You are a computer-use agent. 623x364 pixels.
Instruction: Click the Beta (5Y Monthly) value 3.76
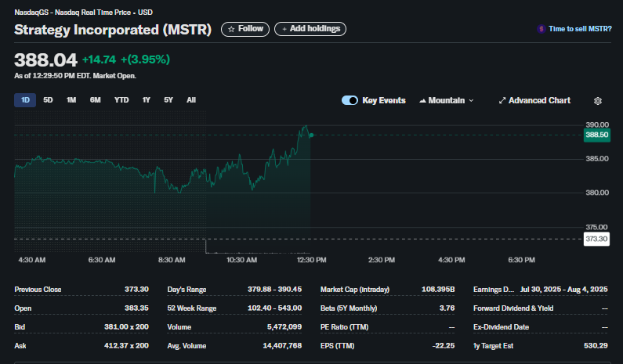tap(447, 308)
